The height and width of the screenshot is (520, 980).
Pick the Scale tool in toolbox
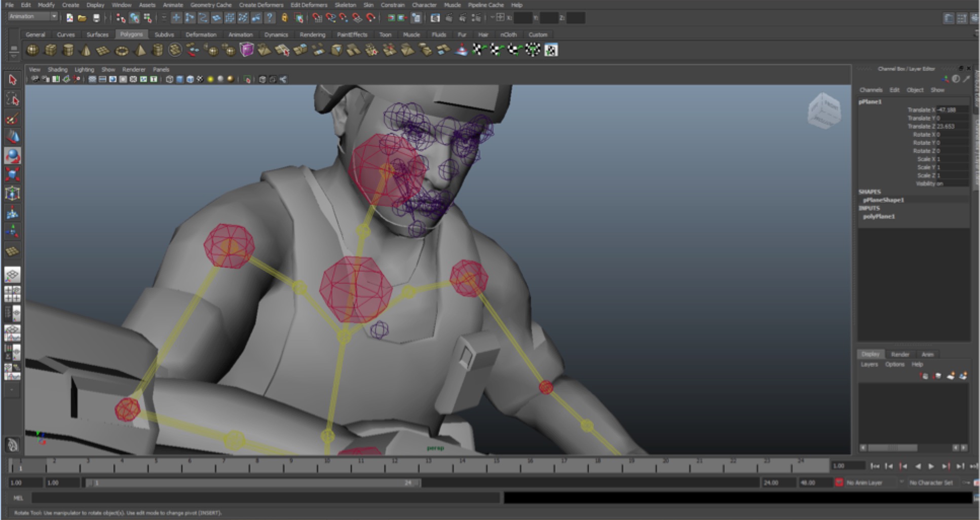13,175
